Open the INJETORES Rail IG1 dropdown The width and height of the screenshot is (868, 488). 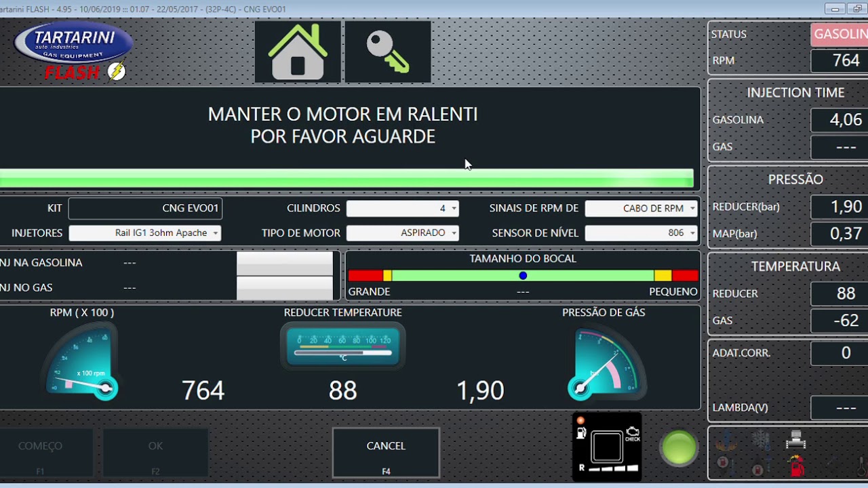[x=145, y=233]
